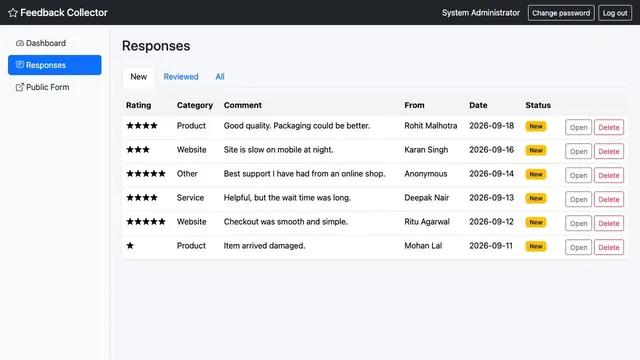Open Mohan Lal's response
Screen dimensions: 640x360
tap(578, 247)
